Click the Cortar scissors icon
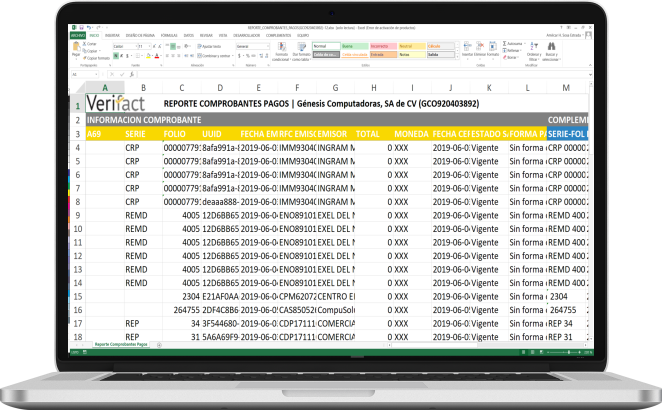 pos(84,44)
